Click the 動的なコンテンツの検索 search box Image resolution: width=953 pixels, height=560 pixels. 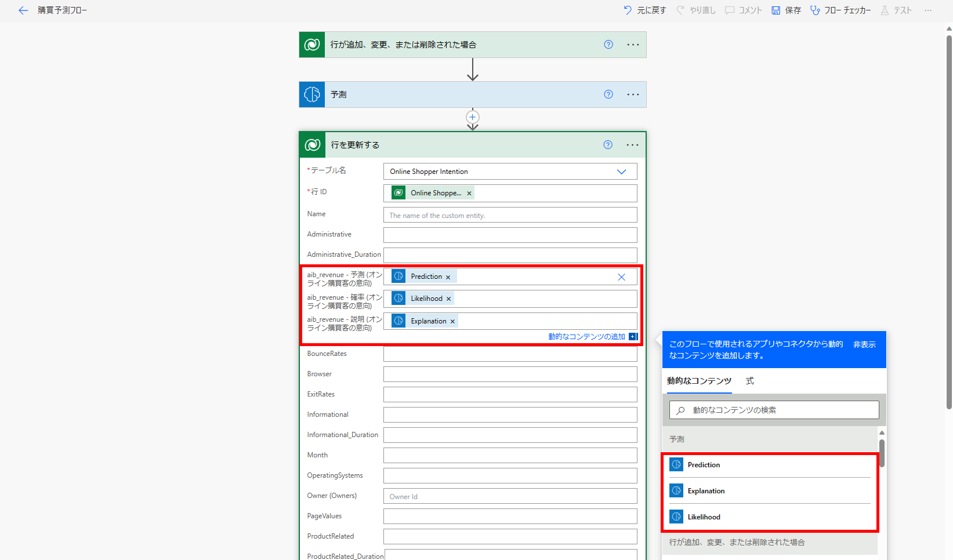(x=774, y=410)
